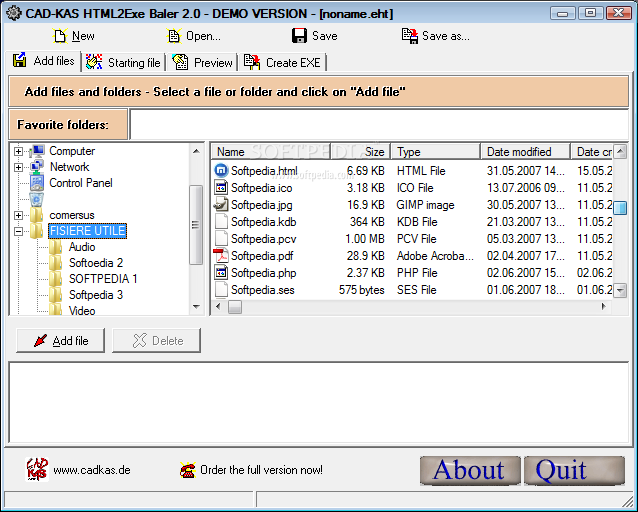Click the Softpedia.pdf Acrobat icon
The width and height of the screenshot is (638, 512).
click(x=221, y=256)
